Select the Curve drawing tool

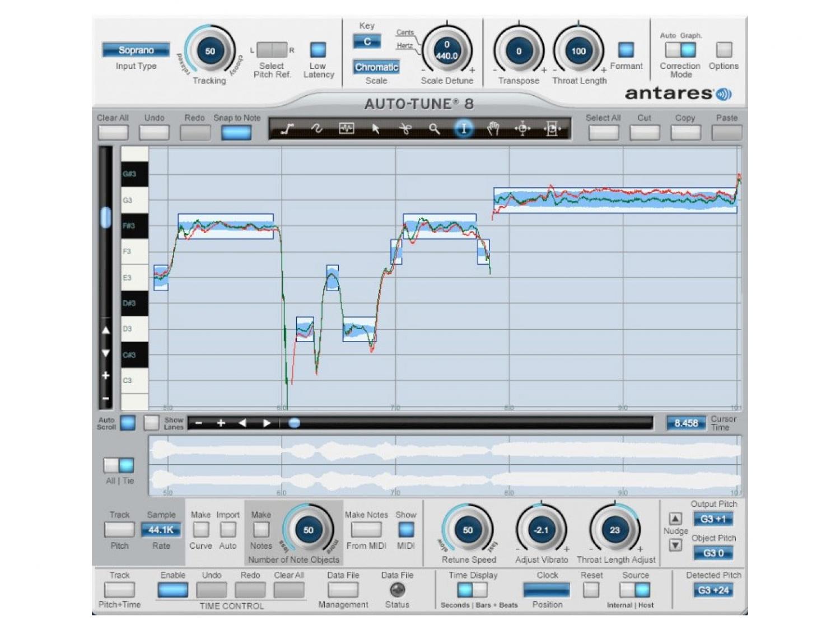[316, 129]
